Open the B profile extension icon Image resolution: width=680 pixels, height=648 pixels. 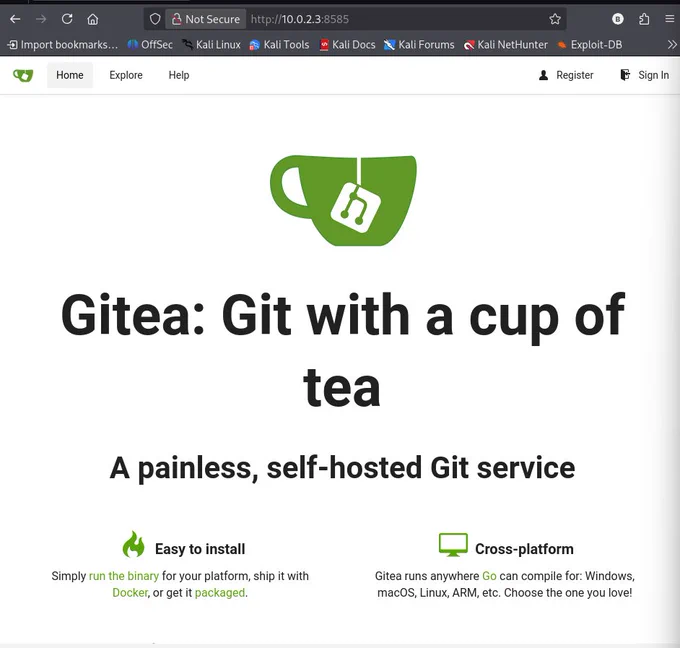(618, 19)
